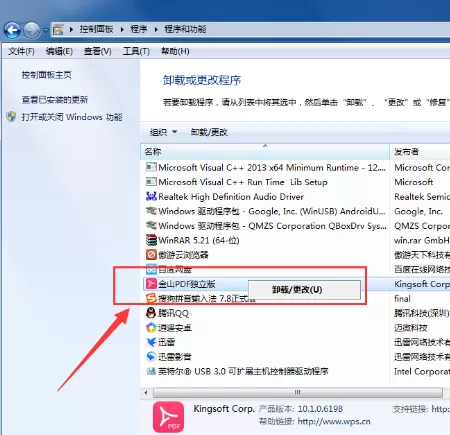Click win.rar GmbH publisher cell

pyautogui.click(x=422, y=240)
